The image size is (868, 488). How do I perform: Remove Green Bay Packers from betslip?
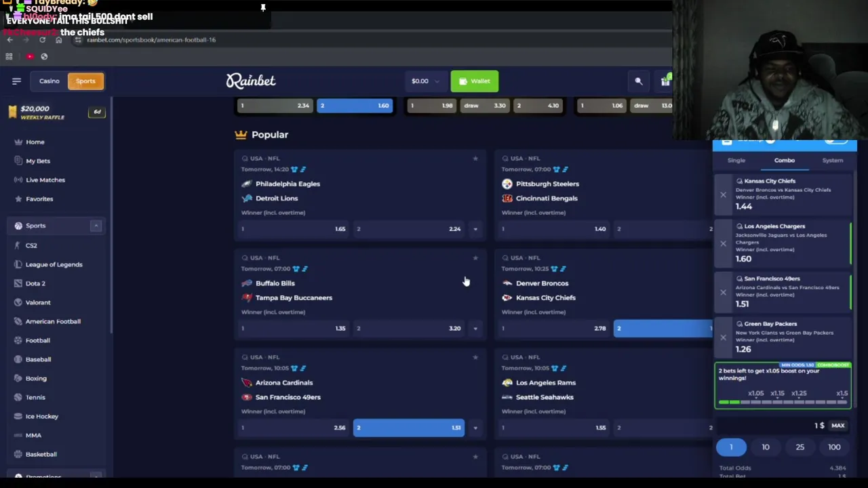click(x=723, y=337)
